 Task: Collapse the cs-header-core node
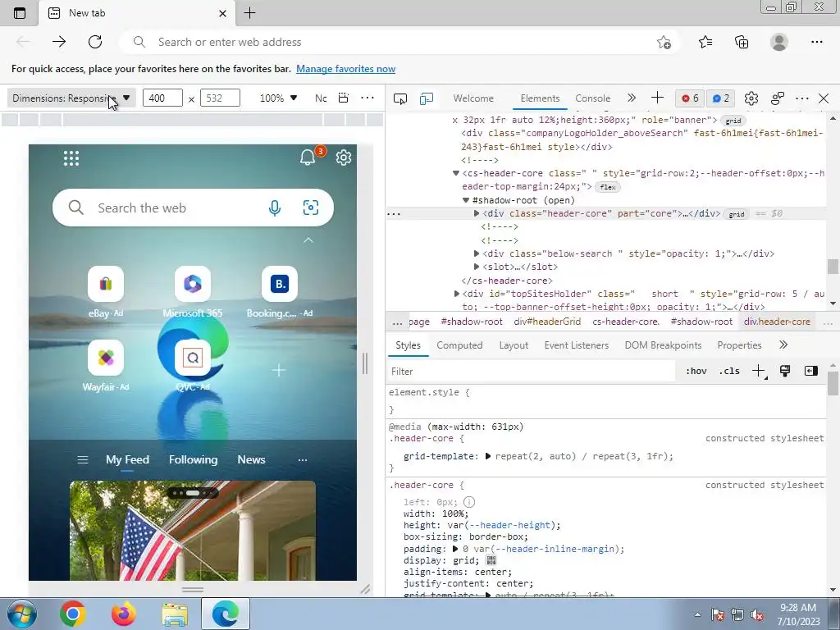pyautogui.click(x=456, y=173)
